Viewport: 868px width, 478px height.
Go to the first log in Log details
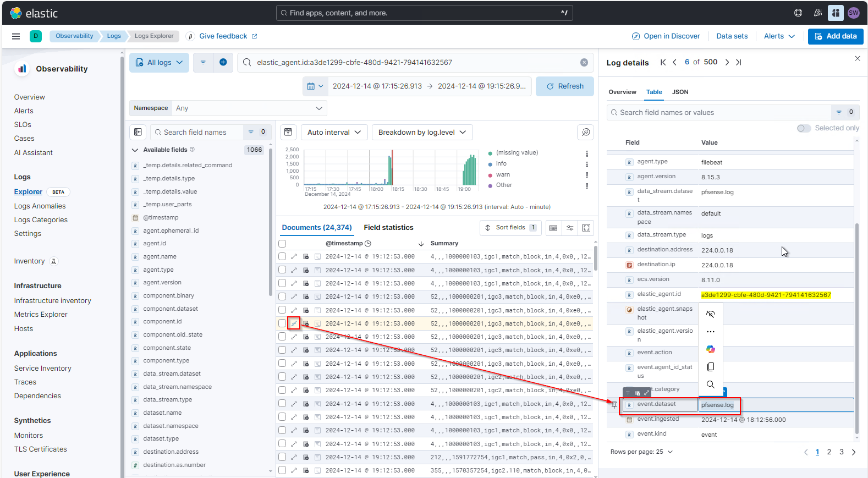click(x=663, y=62)
